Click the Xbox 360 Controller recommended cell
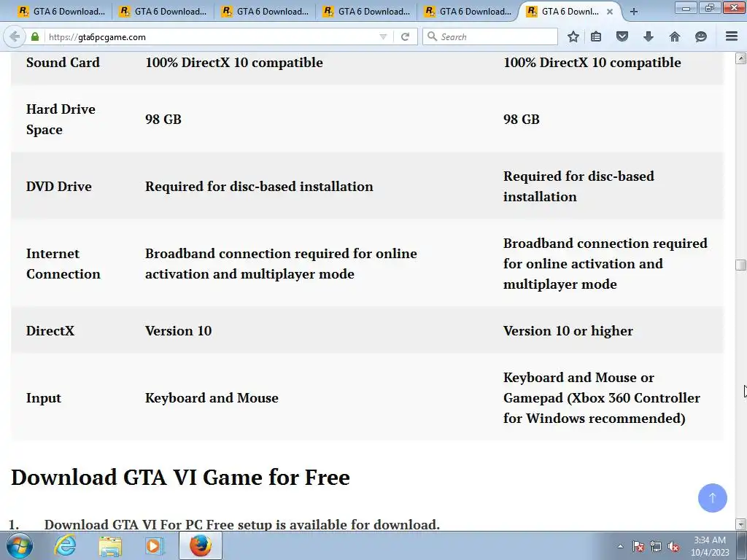Screen dimensions: 747x560 [602, 397]
